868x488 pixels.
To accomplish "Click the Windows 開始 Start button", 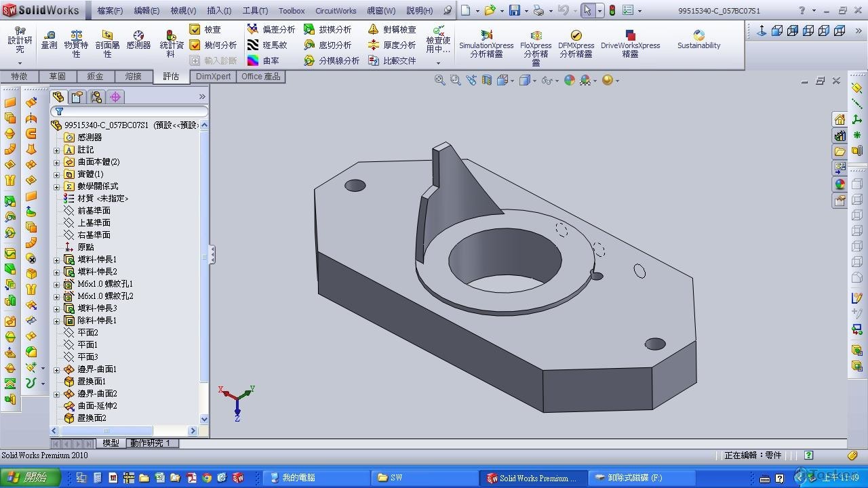I will point(30,478).
